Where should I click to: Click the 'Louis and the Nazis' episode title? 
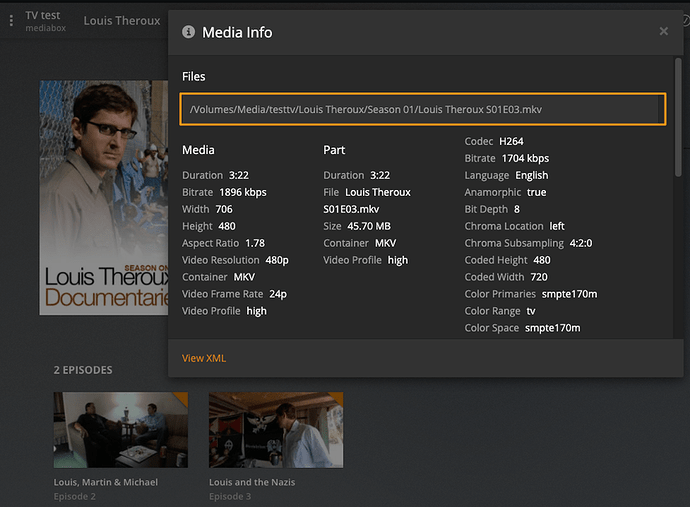[x=254, y=482]
